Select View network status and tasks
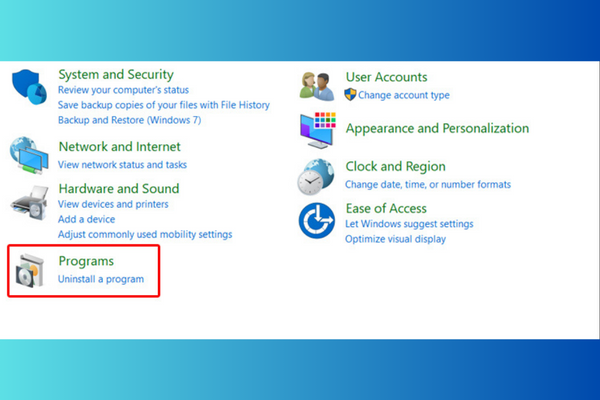 pyautogui.click(x=122, y=165)
